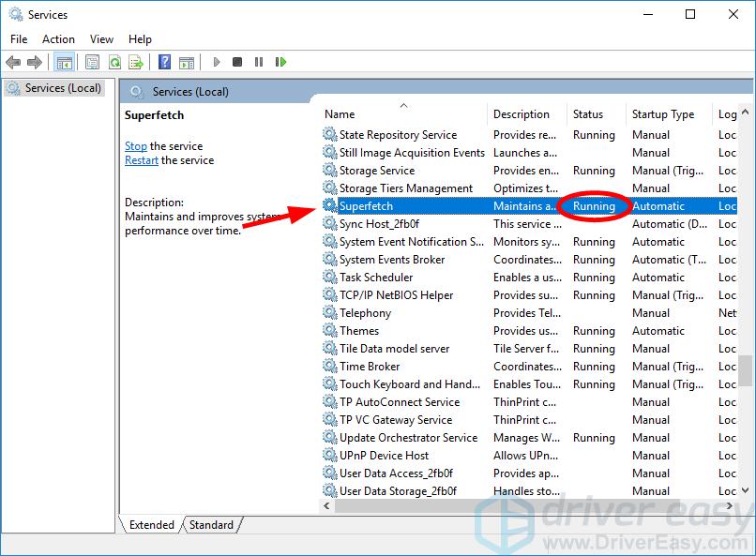Screen dimensions: 756x556
Task: Open the Properties toolbar icon
Action: 92,62
